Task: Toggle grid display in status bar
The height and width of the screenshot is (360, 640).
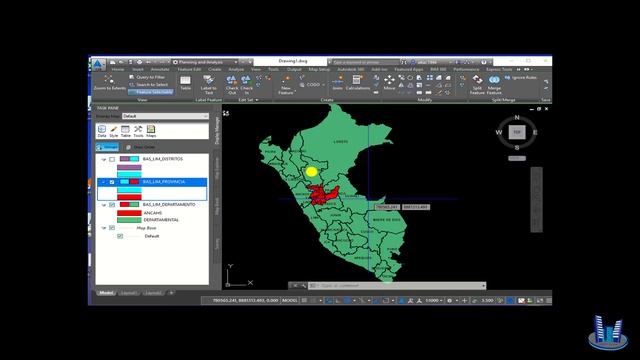Action: (304, 300)
